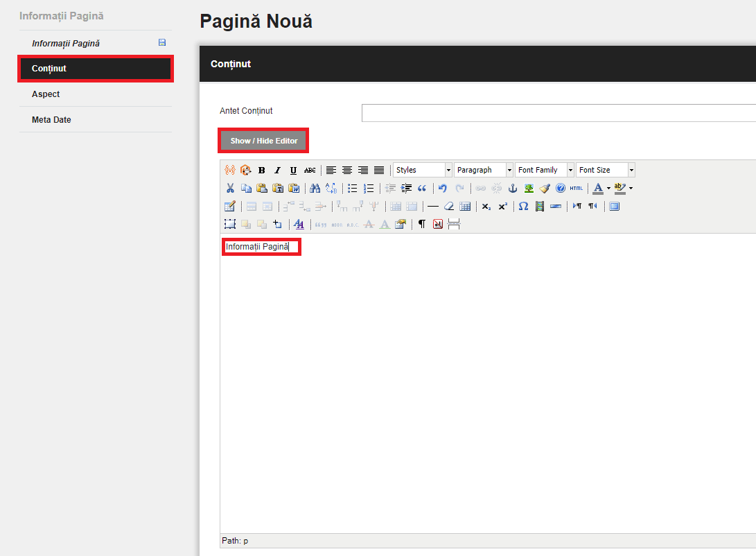Open Find with the binoculars icon
Image resolution: width=756 pixels, height=556 pixels.
315,188
